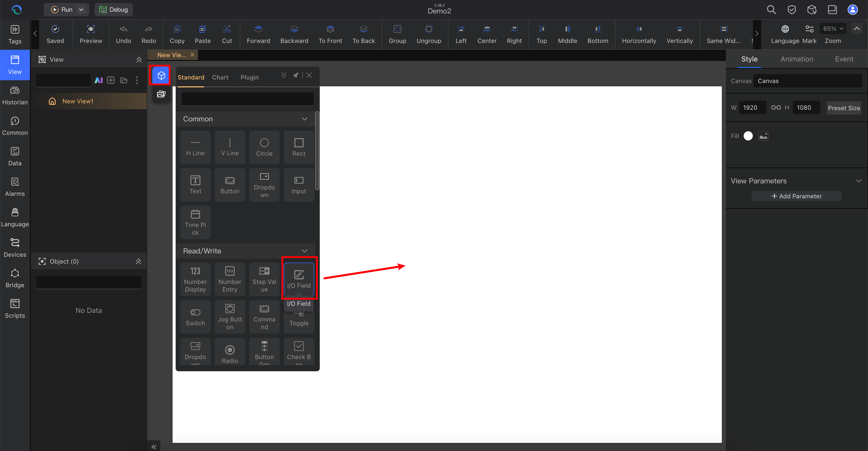This screenshot has height=451, width=868.
Task: Distribute objects Vertically
Action: coord(679,34)
